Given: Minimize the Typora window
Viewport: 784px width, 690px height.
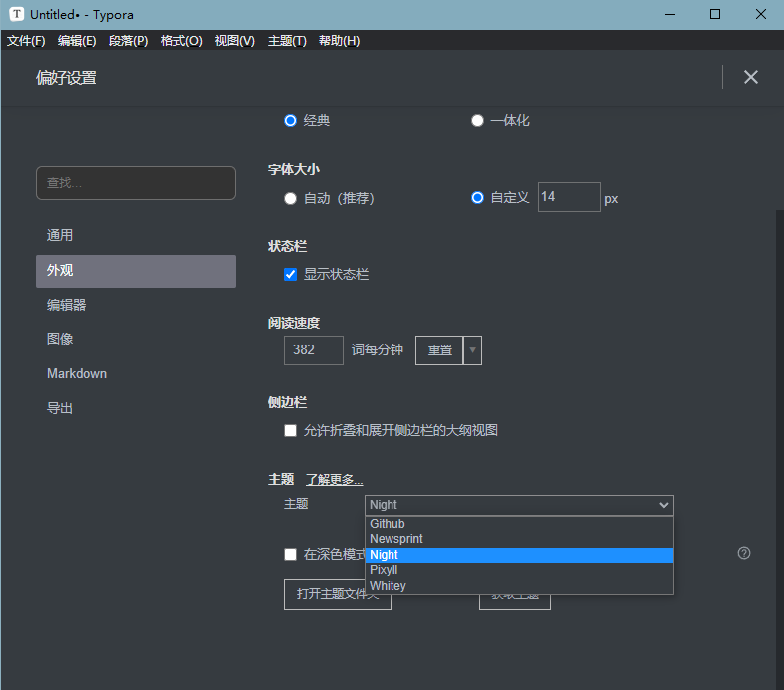Looking at the screenshot, I should pos(670,14).
